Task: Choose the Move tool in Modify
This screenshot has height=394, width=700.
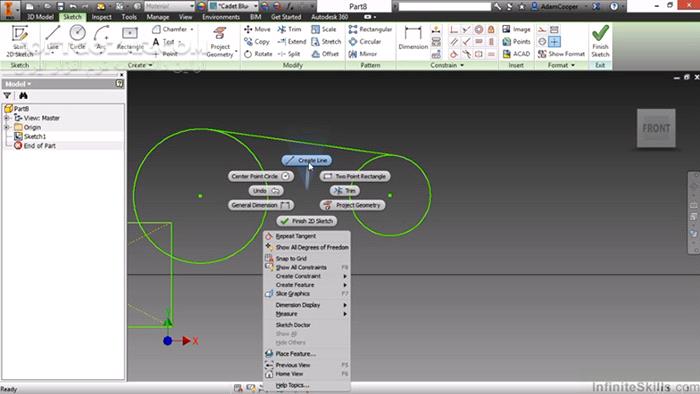Action: pyautogui.click(x=257, y=29)
